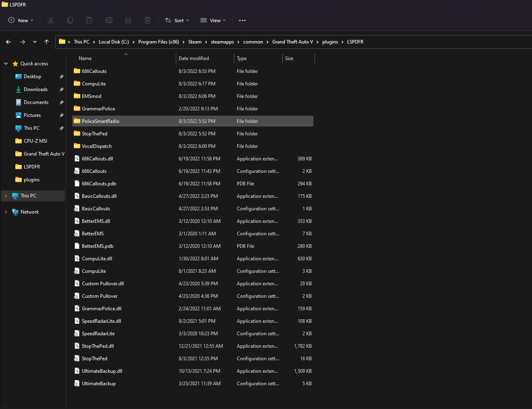Click the Share icon in toolbar

pos(128,20)
